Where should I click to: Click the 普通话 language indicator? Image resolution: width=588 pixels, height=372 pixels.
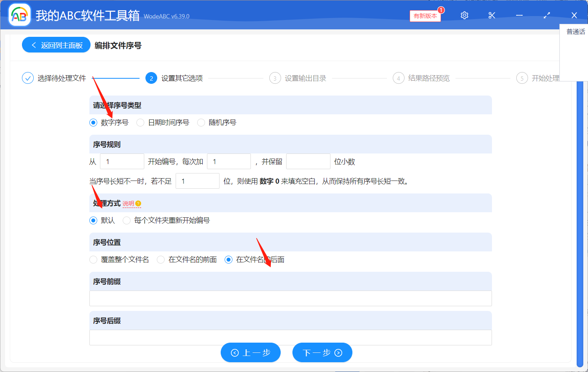point(575,31)
